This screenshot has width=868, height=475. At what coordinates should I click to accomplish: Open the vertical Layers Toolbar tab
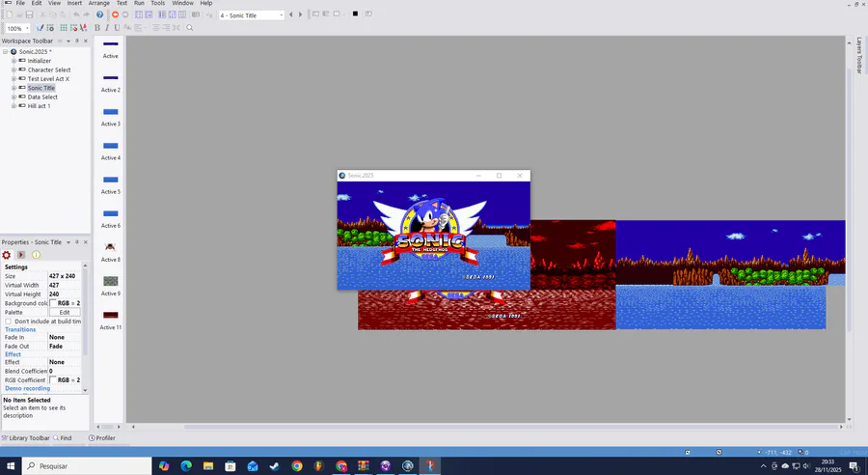click(859, 55)
